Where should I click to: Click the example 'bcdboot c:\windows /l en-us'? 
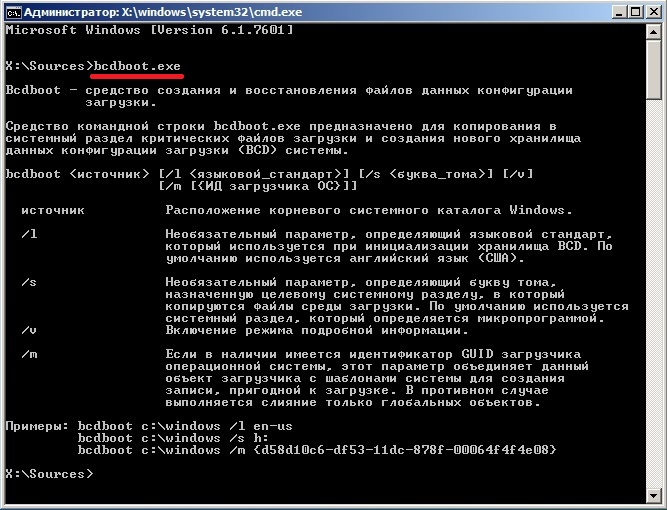click(x=185, y=426)
